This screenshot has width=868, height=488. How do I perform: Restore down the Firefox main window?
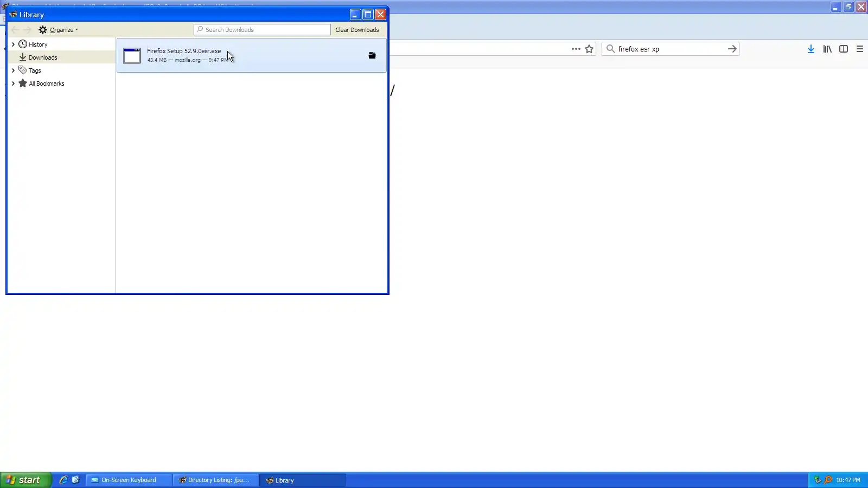click(848, 7)
